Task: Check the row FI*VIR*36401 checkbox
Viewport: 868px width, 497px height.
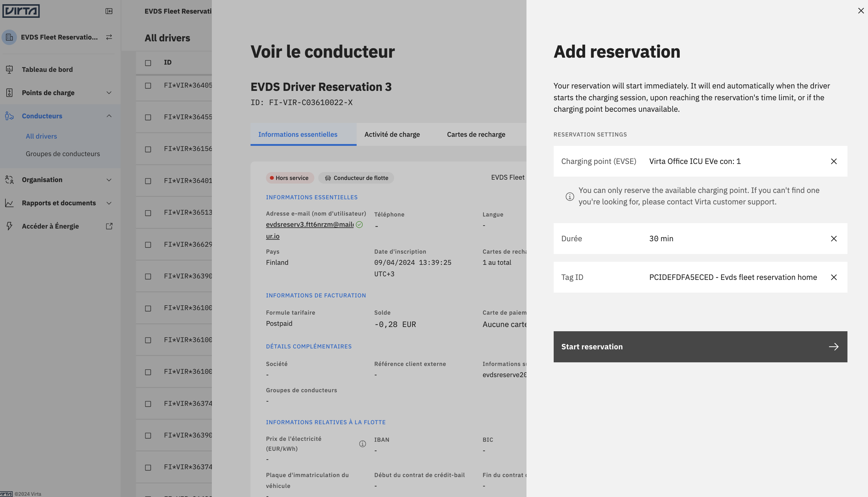Action: pyautogui.click(x=148, y=181)
